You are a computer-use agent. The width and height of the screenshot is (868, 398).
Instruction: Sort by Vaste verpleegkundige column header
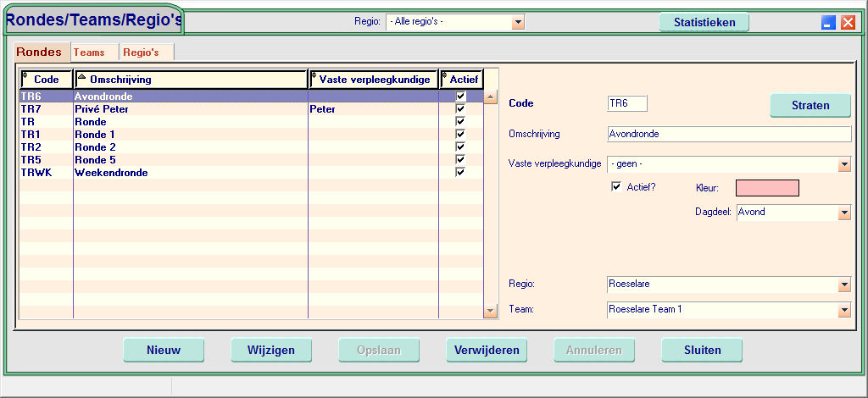coord(374,80)
